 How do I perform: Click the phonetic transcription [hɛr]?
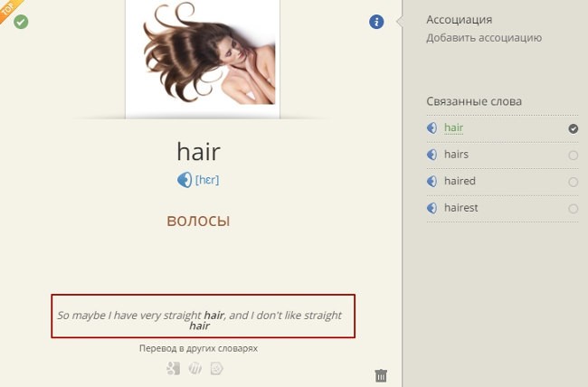pos(207,180)
